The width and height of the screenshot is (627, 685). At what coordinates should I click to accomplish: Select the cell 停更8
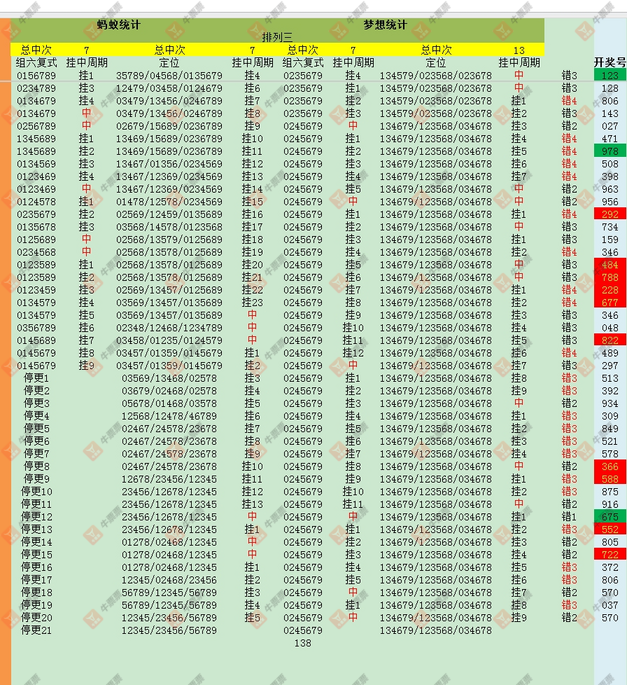click(36, 466)
